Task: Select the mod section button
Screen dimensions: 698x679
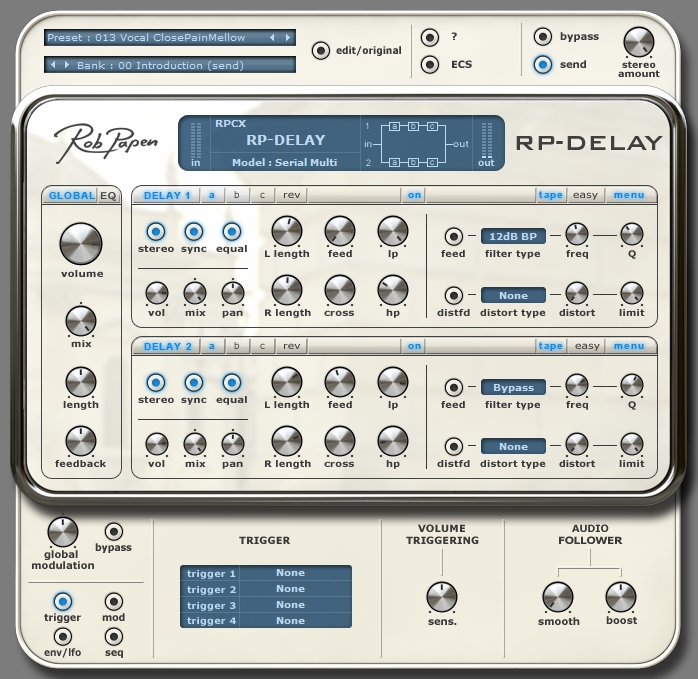Action: click(114, 602)
